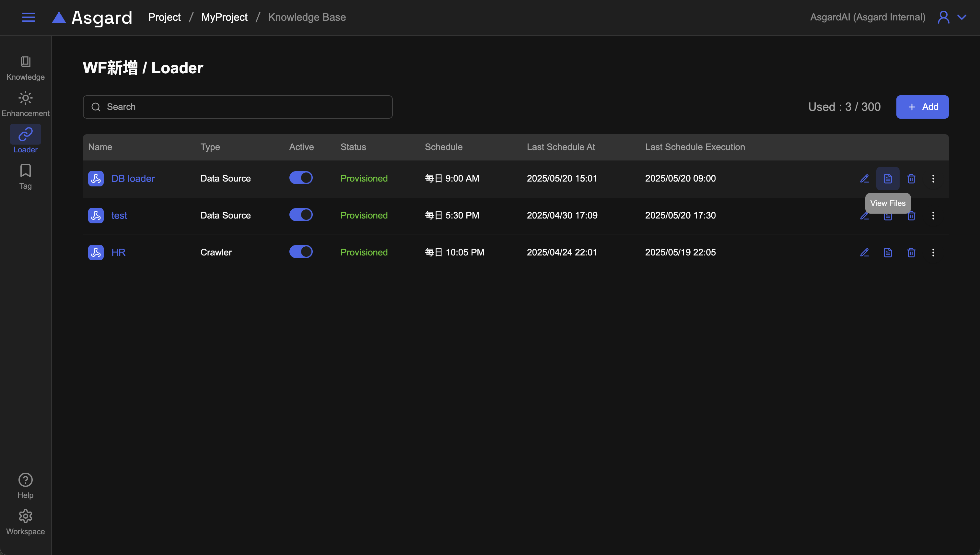The image size is (980, 555).
Task: Turn off HR loader Active switch
Action: coord(301,252)
